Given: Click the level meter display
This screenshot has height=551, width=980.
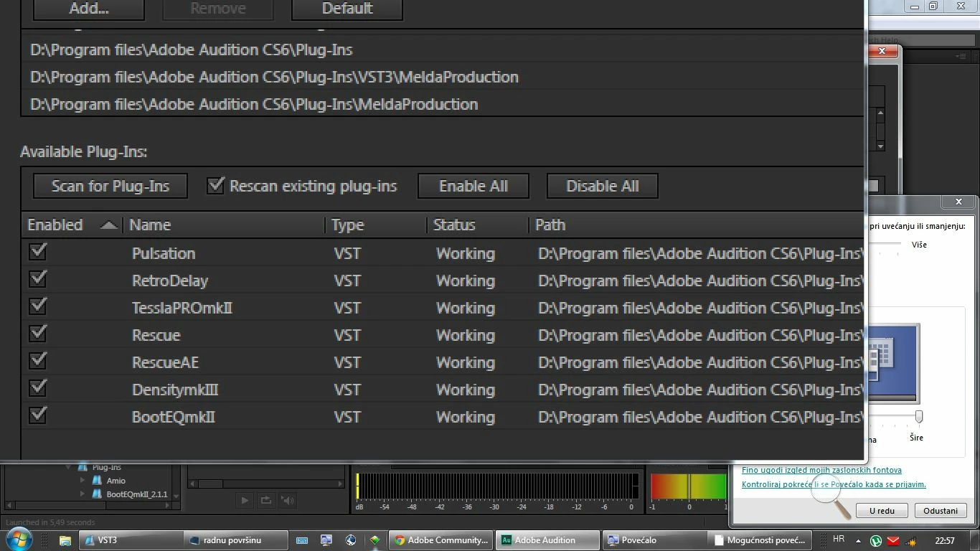Looking at the screenshot, I should point(496,486).
